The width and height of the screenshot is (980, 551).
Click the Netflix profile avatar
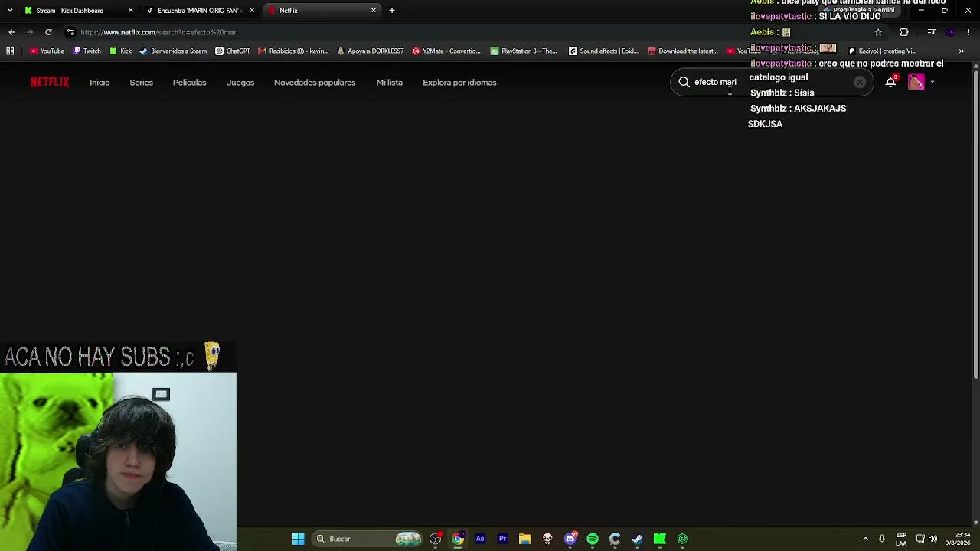pos(916,82)
